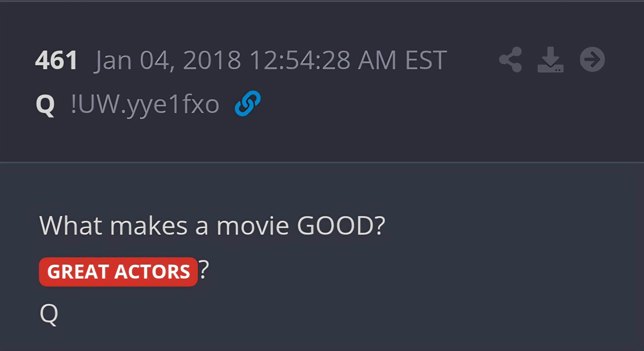This screenshot has width=644, height=351.
Task: Click the word What starting the post
Action: coord(71,226)
